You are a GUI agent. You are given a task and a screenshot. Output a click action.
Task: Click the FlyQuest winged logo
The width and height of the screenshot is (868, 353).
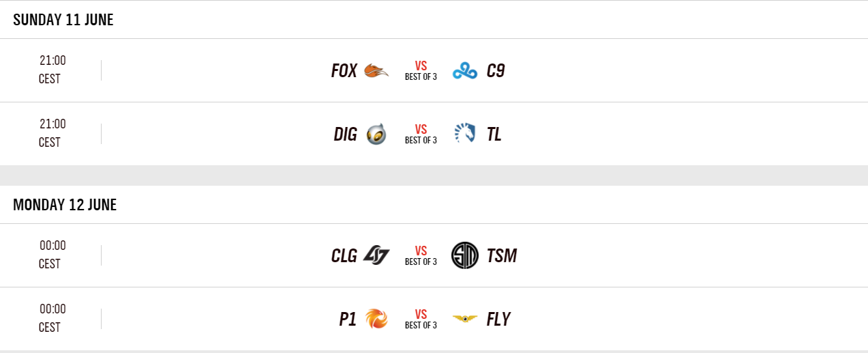(x=465, y=319)
